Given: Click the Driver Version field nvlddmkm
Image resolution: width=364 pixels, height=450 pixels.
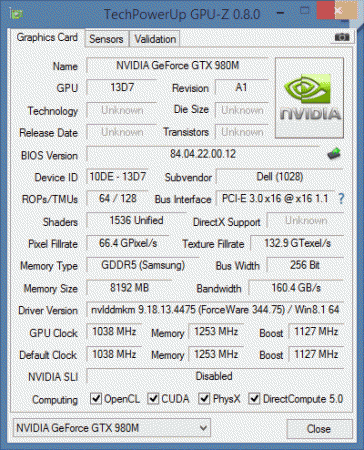Looking at the screenshot, I should coord(215,310).
